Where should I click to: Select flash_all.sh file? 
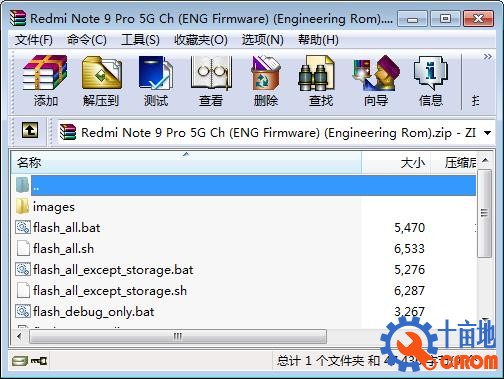click(x=63, y=249)
